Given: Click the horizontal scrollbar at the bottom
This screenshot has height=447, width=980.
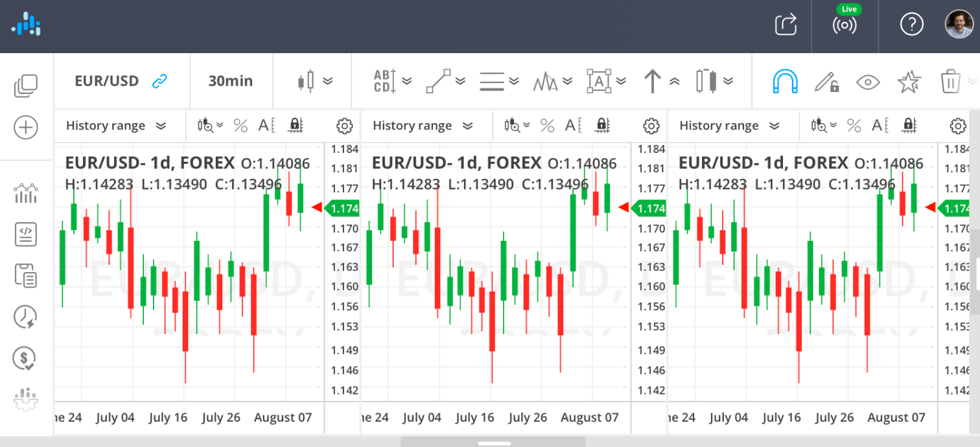Looking at the screenshot, I should point(494,443).
